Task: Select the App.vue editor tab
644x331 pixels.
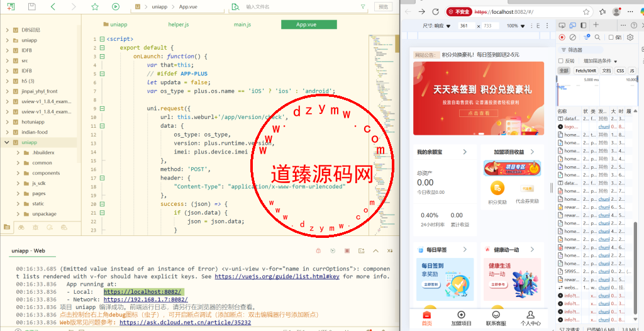Action: 309,25
